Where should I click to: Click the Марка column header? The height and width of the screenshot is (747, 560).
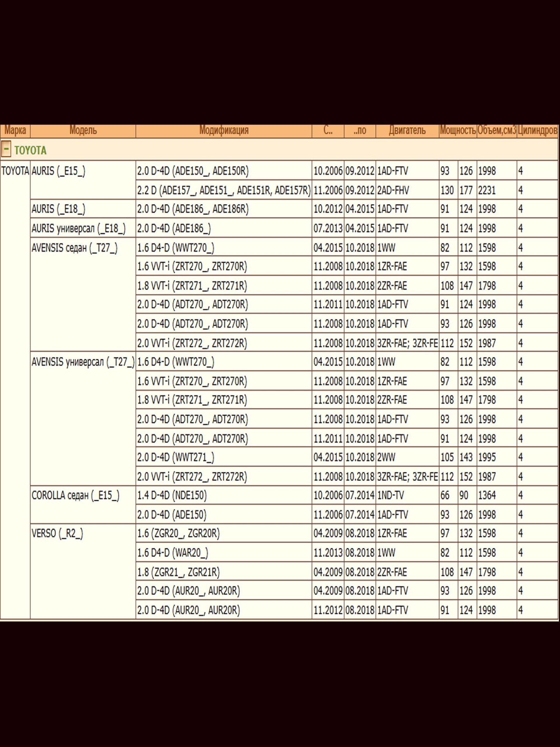[x=15, y=130]
